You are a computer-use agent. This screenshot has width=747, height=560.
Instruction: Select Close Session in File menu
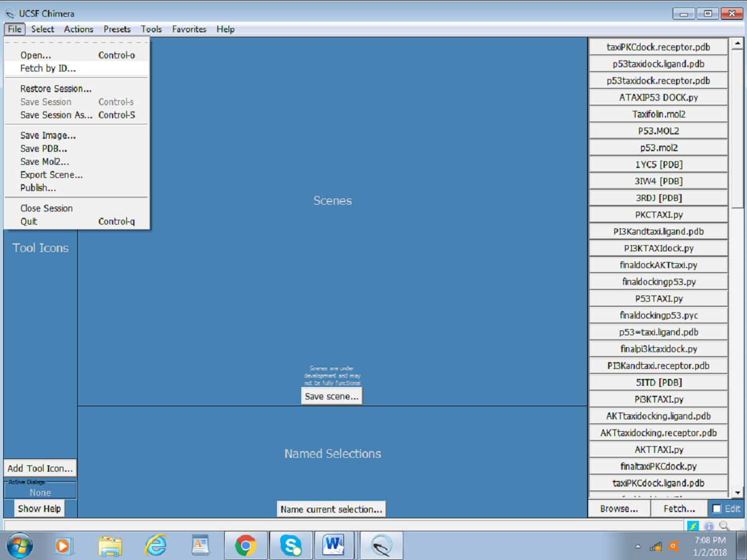click(77, 208)
